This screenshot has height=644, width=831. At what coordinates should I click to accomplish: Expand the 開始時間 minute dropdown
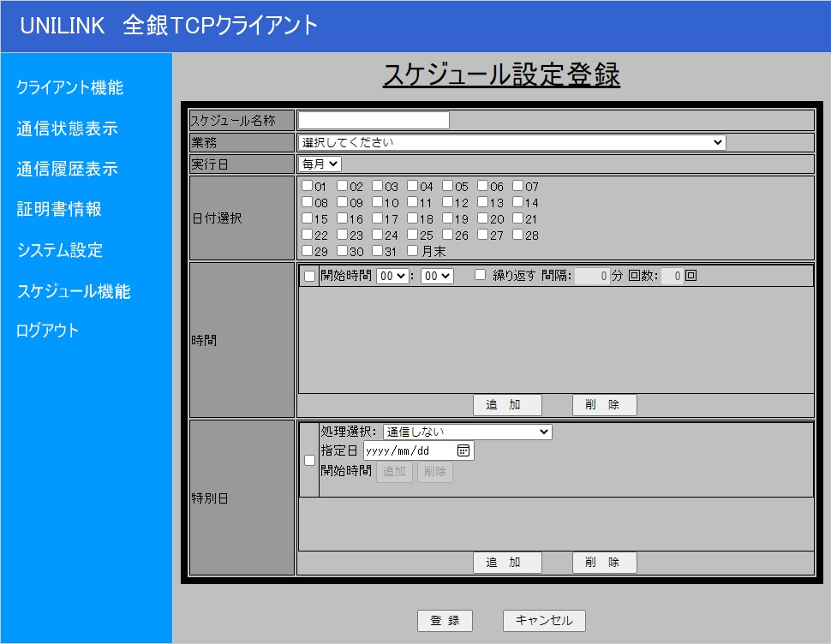(437, 276)
